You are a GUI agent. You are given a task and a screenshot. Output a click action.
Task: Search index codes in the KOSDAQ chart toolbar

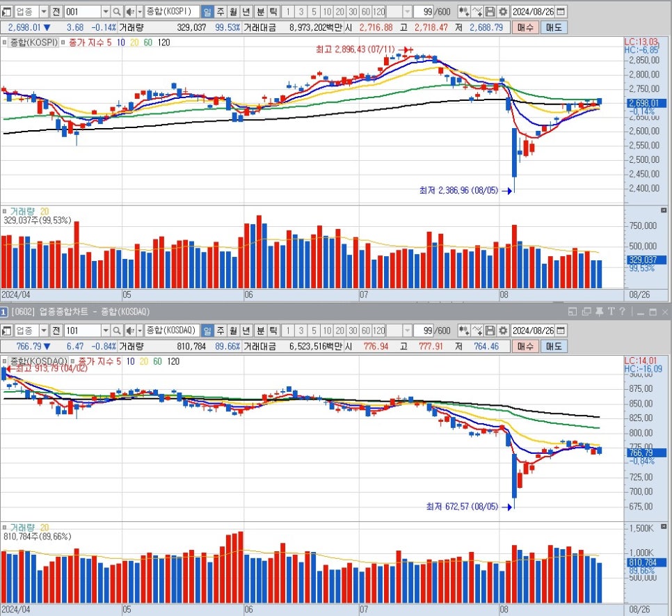pyautogui.click(x=117, y=331)
